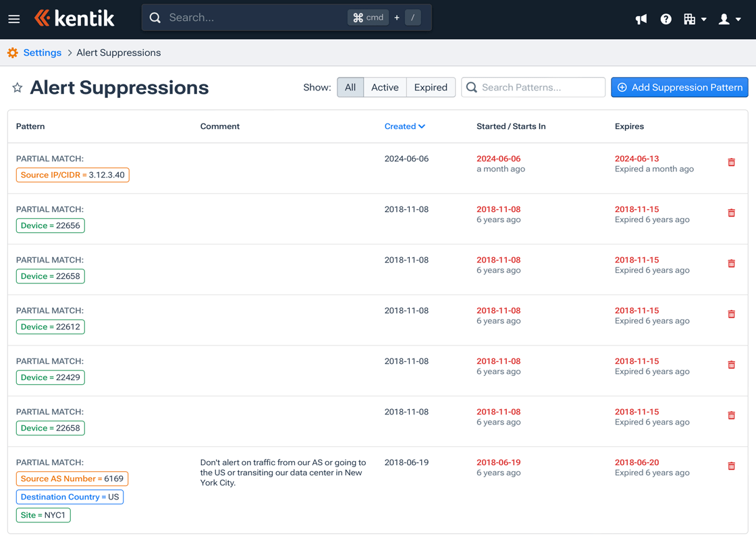Image resolution: width=756 pixels, height=540 pixels.
Task: Click the Kentik logo
Action: [74, 18]
